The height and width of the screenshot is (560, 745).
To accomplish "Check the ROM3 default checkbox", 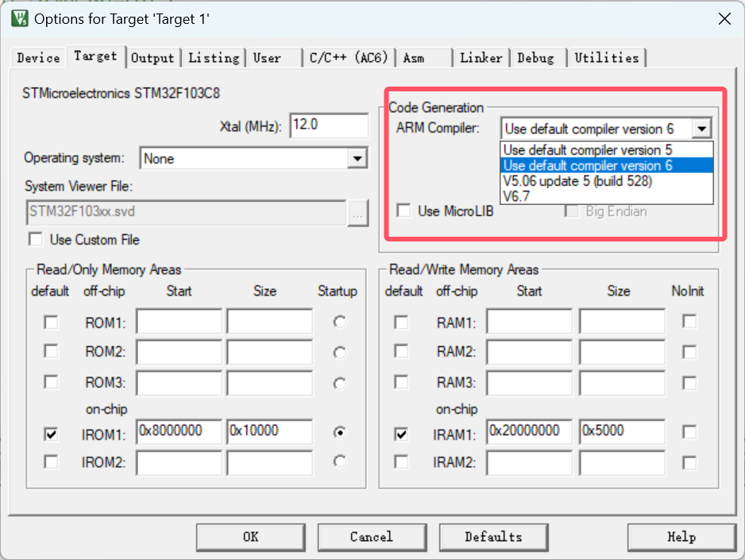I will click(51, 382).
